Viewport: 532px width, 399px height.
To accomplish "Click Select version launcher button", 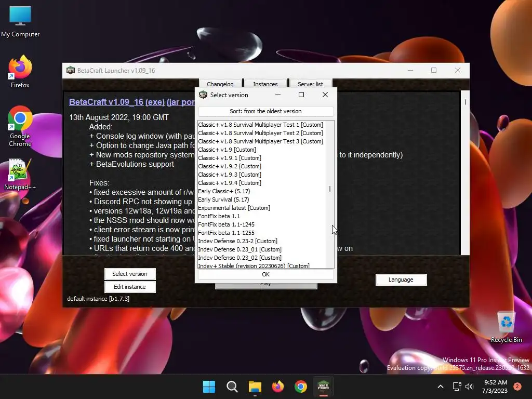I will tap(130, 274).
